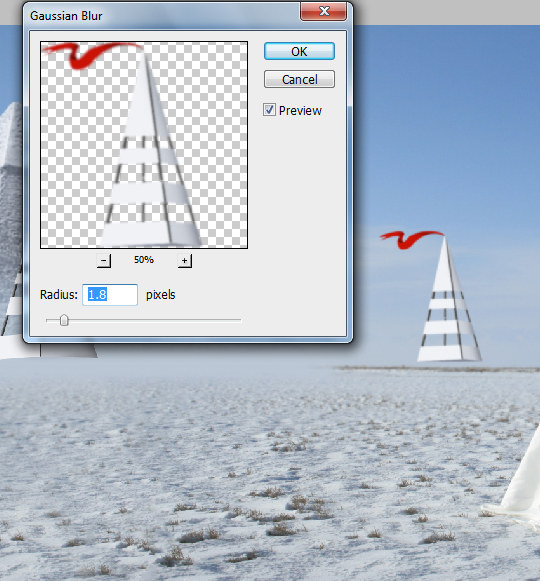This screenshot has width=540, height=581.
Task: Click the pixels unit label
Action: pyautogui.click(x=160, y=295)
